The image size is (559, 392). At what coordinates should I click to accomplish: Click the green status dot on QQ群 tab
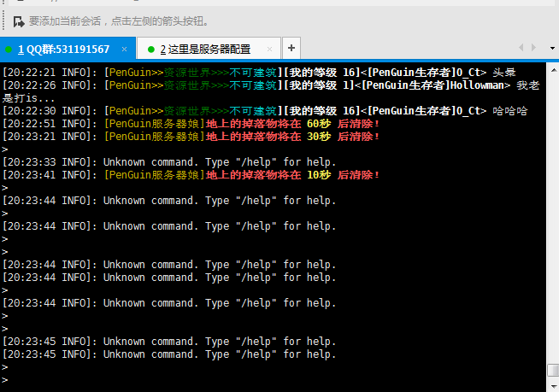(x=9, y=50)
